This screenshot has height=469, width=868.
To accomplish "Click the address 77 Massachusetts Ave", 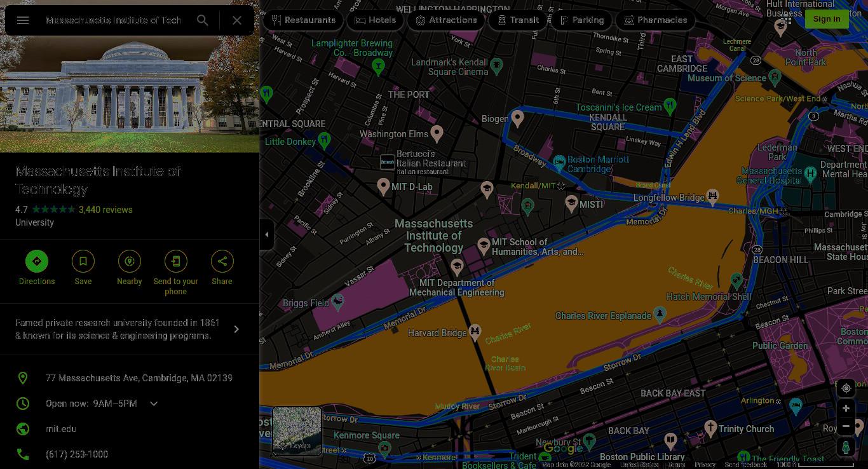I will point(139,378).
